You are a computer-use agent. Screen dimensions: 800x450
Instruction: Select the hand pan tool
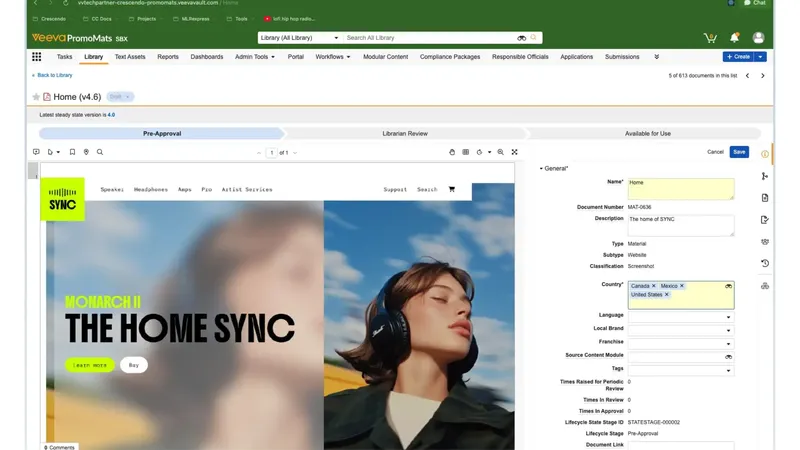click(452, 152)
